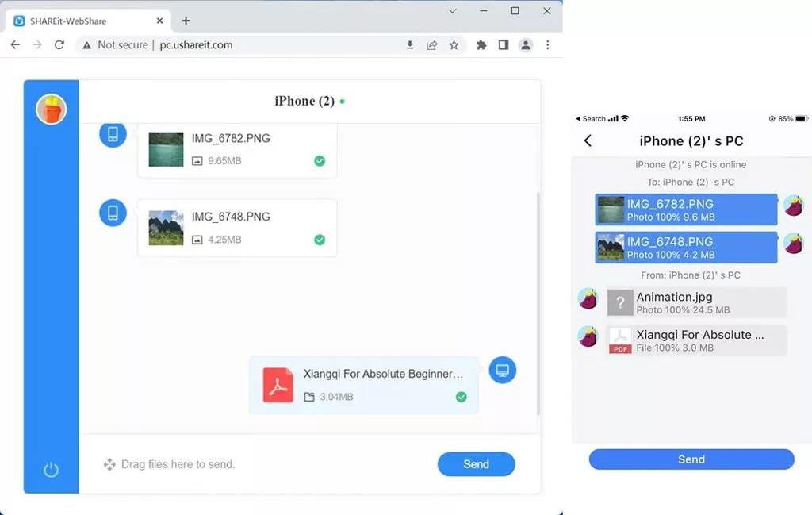812x515 pixels.
Task: Expand the tab search chevron
Action: tap(453, 11)
